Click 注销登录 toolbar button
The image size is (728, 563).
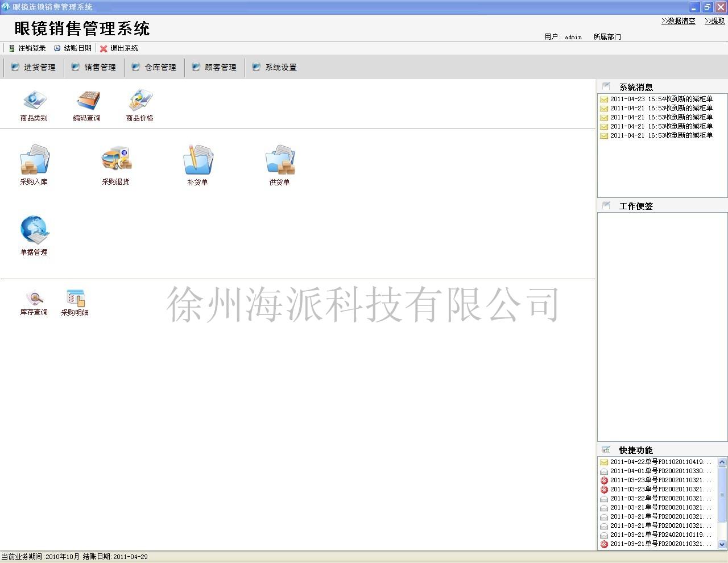click(x=27, y=48)
